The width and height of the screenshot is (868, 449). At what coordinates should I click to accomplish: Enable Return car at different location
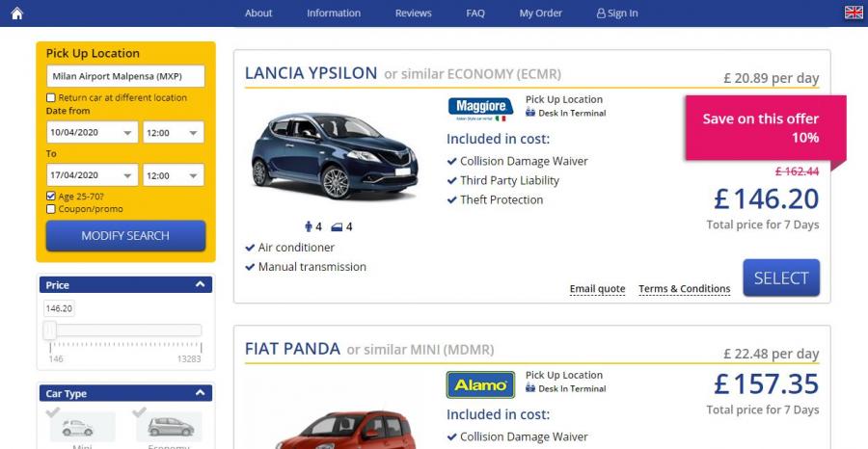click(x=51, y=98)
